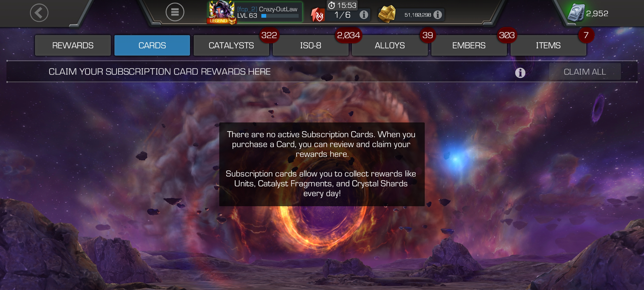The height and width of the screenshot is (290, 644).
Task: Open the Embers tab
Action: click(469, 45)
